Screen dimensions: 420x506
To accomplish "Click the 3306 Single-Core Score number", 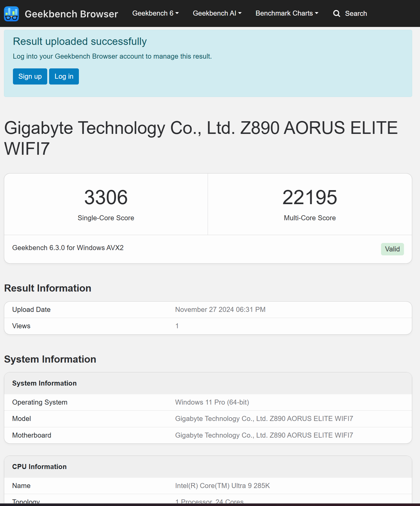I will point(106,197).
